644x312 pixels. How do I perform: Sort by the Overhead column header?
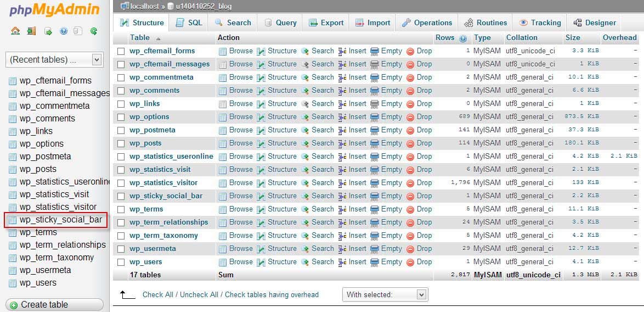[x=619, y=38]
